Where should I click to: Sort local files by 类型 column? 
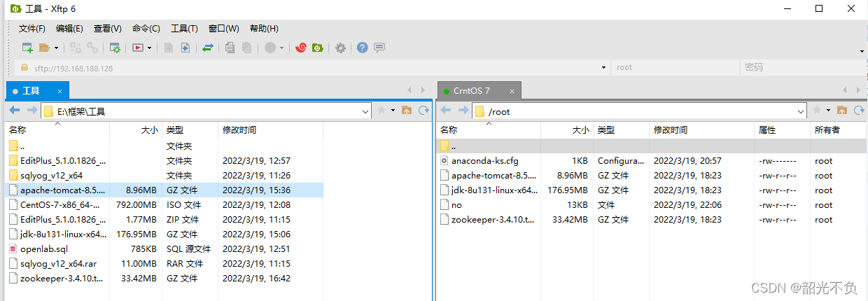pyautogui.click(x=190, y=129)
